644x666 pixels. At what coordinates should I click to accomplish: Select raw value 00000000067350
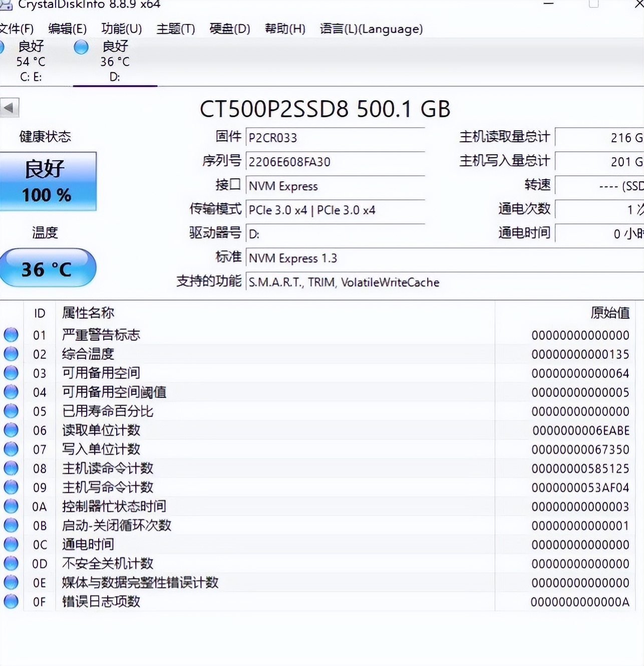(580, 449)
